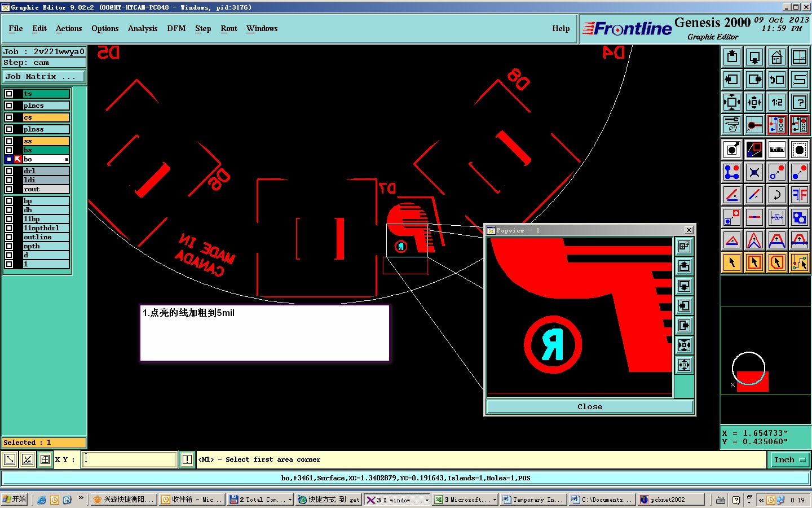Click the Job Matrix button
This screenshot has width=812, height=508.
click(x=44, y=76)
